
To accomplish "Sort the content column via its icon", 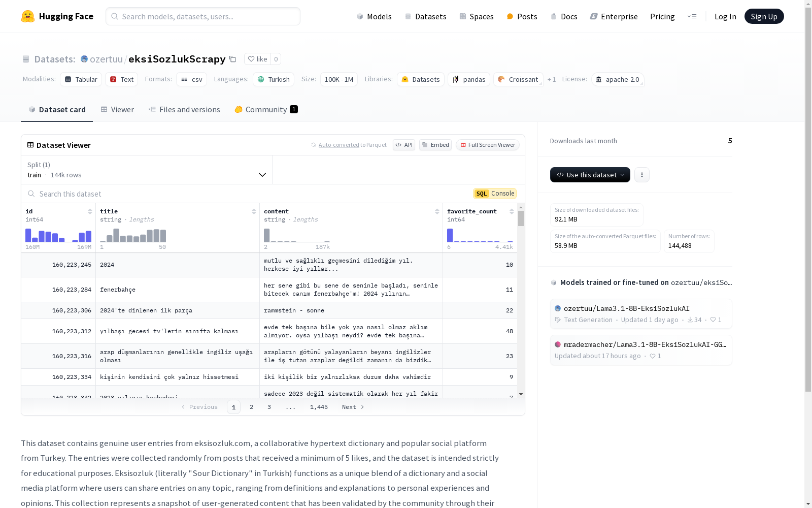I will click(437, 211).
